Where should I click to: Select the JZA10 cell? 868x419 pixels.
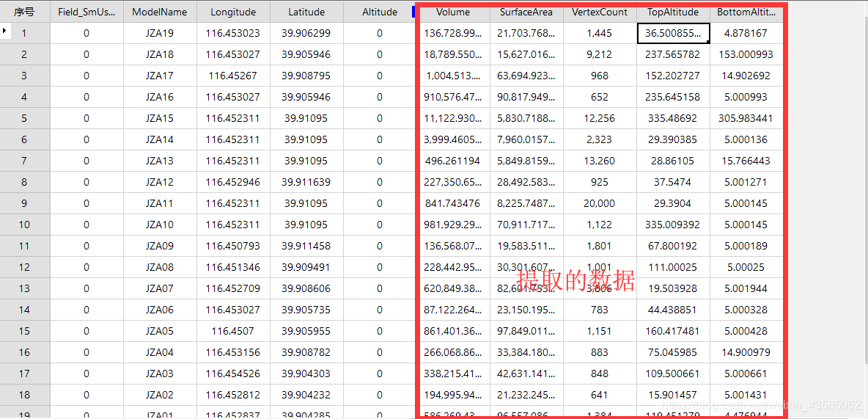159,225
